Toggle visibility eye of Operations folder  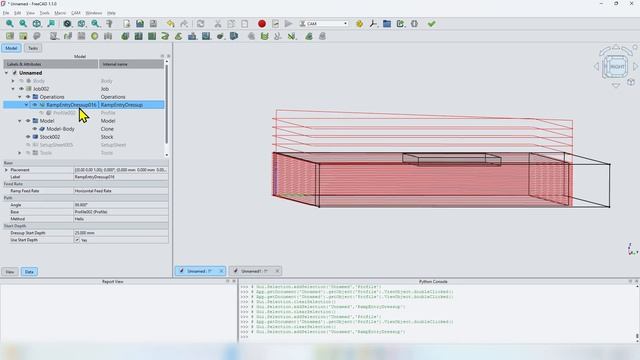[x=28, y=97]
